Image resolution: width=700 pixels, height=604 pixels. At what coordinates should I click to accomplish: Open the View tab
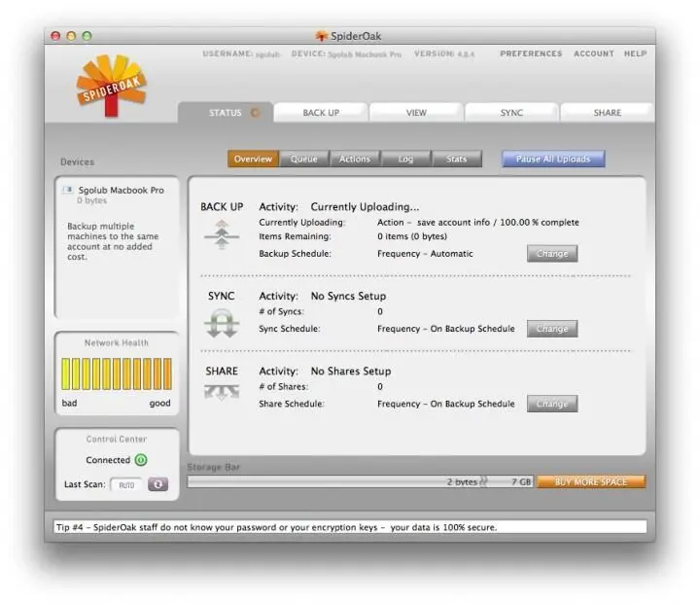(x=416, y=113)
